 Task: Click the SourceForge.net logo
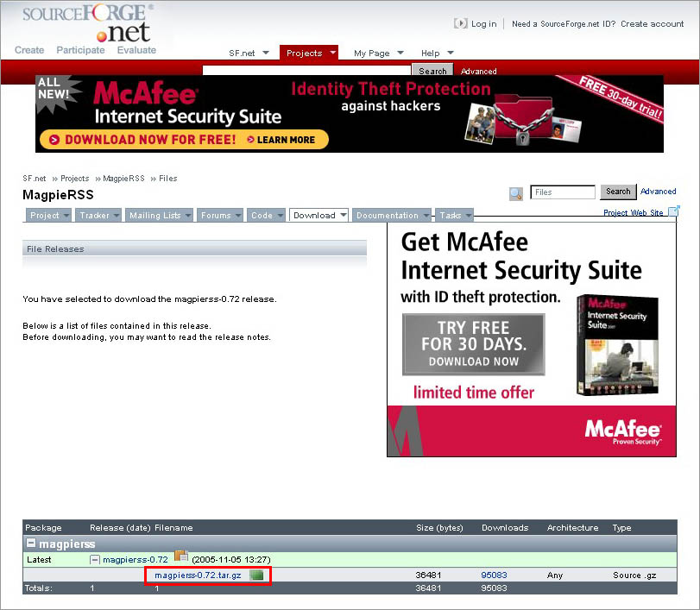[87, 23]
